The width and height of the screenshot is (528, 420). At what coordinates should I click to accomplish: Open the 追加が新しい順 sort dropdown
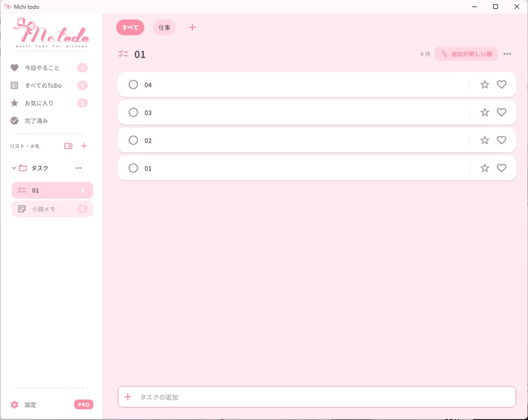point(466,54)
